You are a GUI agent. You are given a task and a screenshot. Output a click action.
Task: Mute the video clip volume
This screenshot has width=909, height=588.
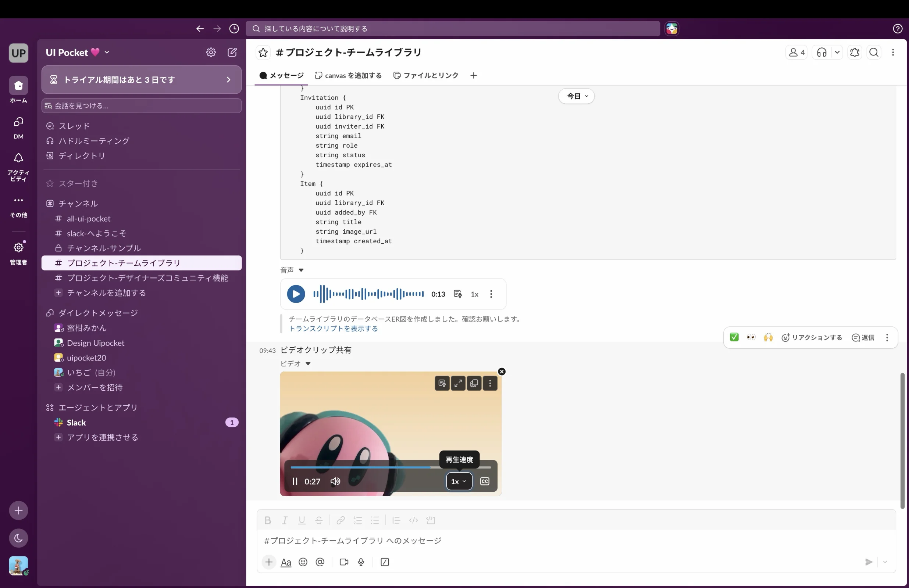point(335,482)
